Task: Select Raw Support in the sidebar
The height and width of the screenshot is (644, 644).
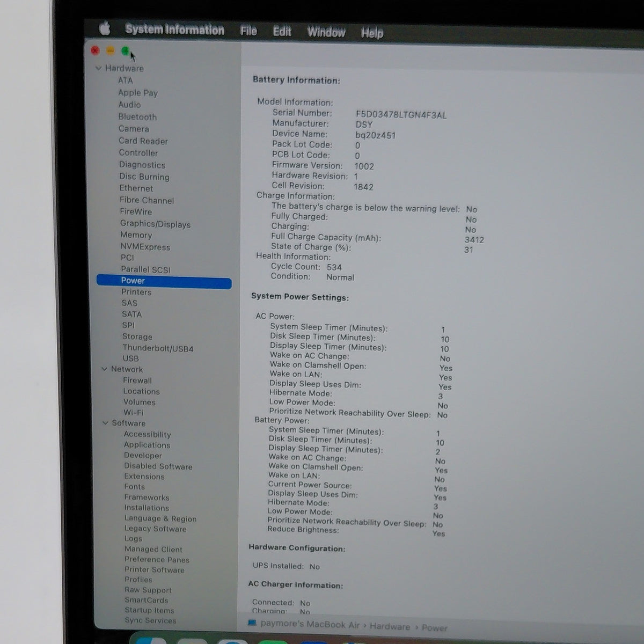Action: point(148,590)
